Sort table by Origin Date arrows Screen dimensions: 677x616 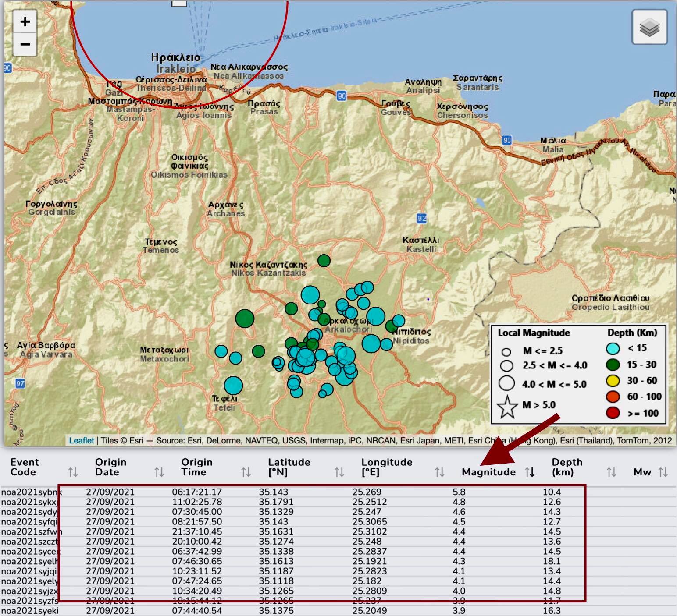(159, 472)
